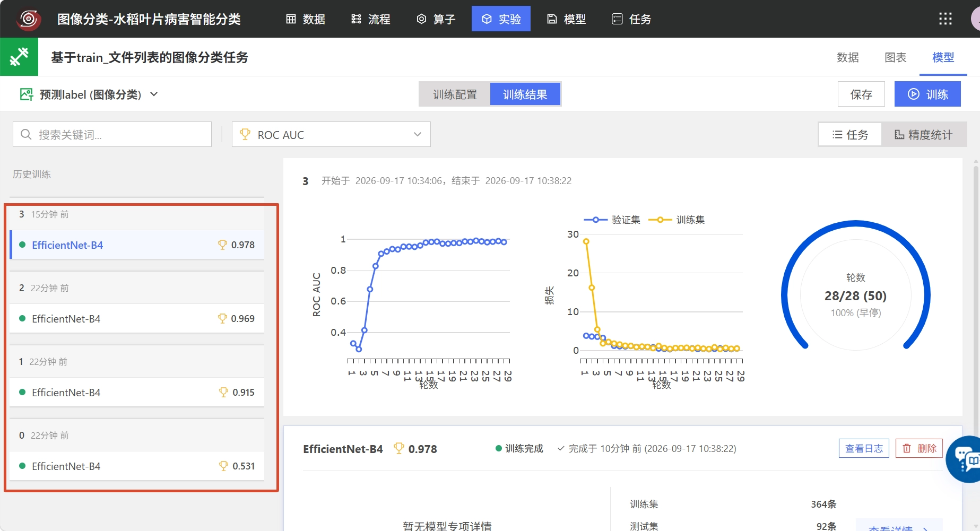Switch to the 数据 tab under task title

pos(848,57)
